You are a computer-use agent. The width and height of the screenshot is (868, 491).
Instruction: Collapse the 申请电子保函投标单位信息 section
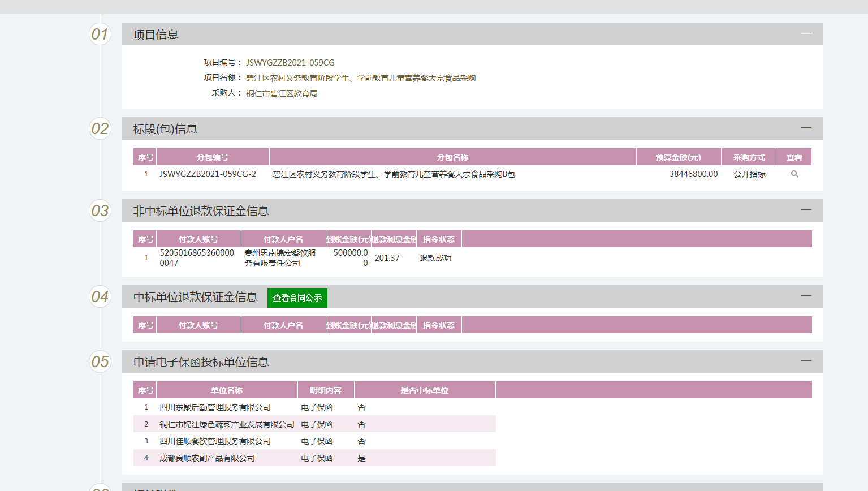[x=806, y=361]
